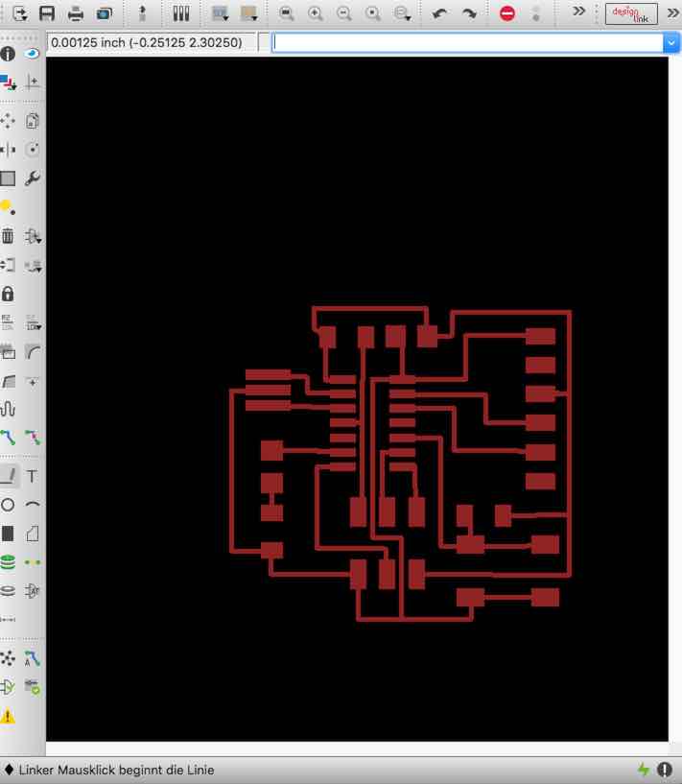Image resolution: width=682 pixels, height=784 pixels.
Task: Click the status bar exclamation icon
Action: [665, 770]
